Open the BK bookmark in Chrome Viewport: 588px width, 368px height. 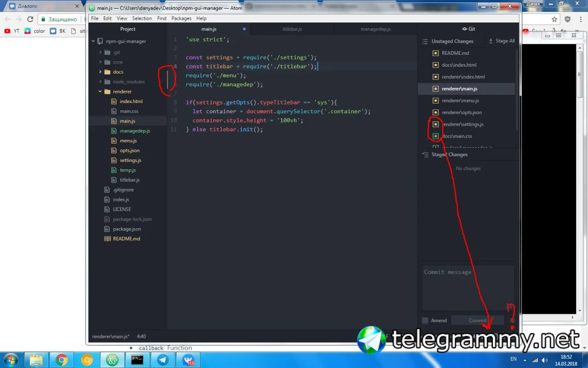click(58, 31)
